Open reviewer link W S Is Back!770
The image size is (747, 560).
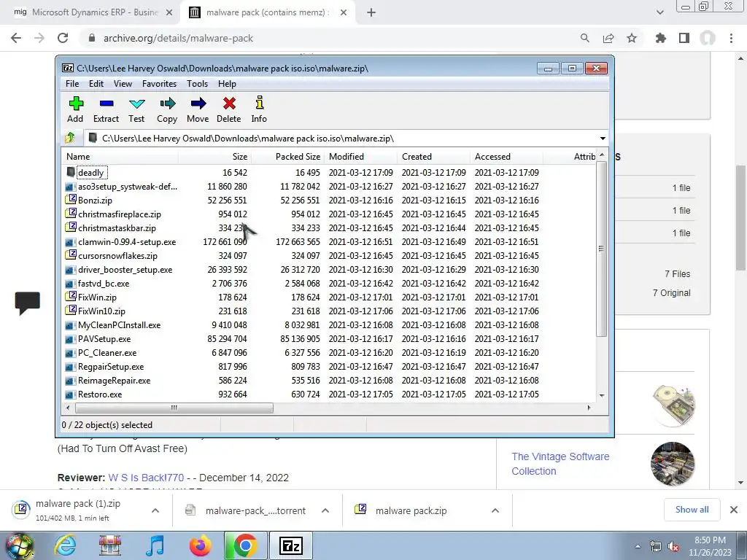pyautogui.click(x=146, y=478)
